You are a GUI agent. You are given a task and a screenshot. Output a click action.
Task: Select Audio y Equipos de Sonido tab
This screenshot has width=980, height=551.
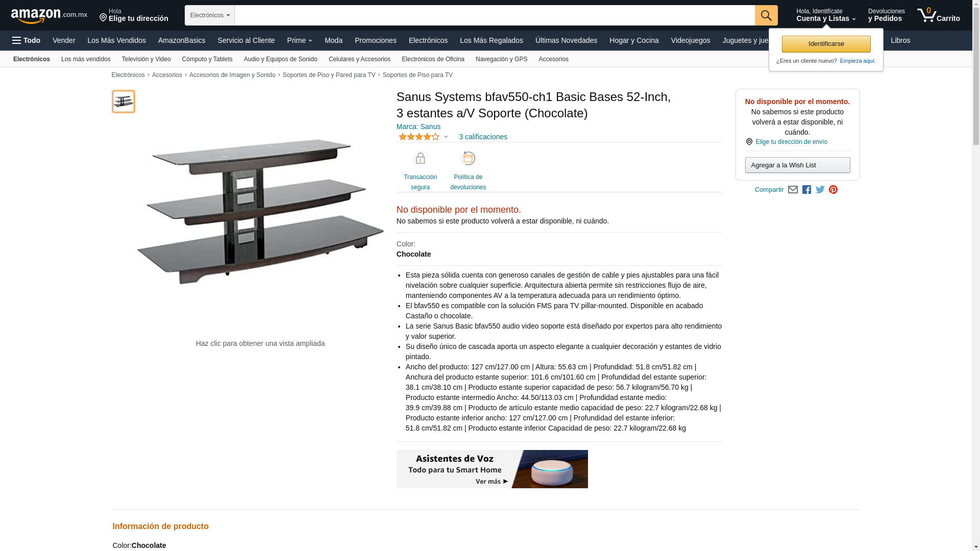(x=281, y=59)
